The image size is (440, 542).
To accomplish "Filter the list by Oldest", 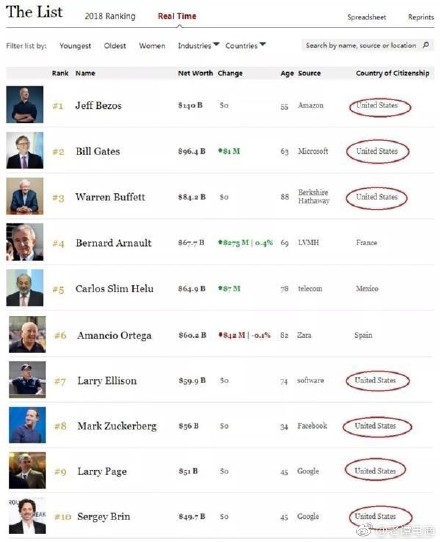I will [115, 46].
